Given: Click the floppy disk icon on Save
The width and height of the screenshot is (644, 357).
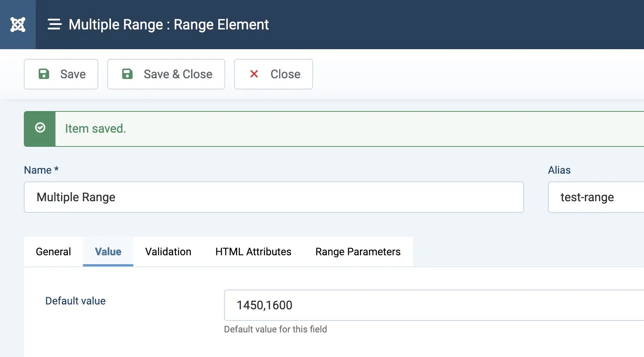Looking at the screenshot, I should 44,74.
